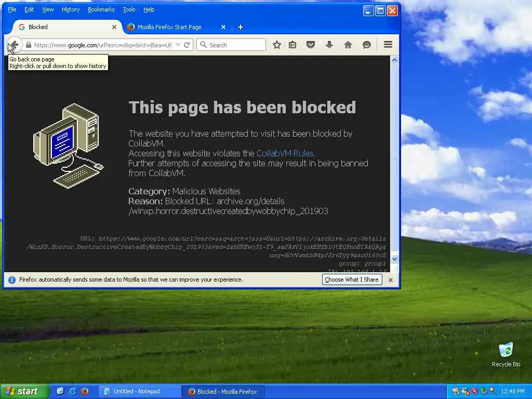Click the red security shield tray icon
532x399 pixels.
point(475,392)
